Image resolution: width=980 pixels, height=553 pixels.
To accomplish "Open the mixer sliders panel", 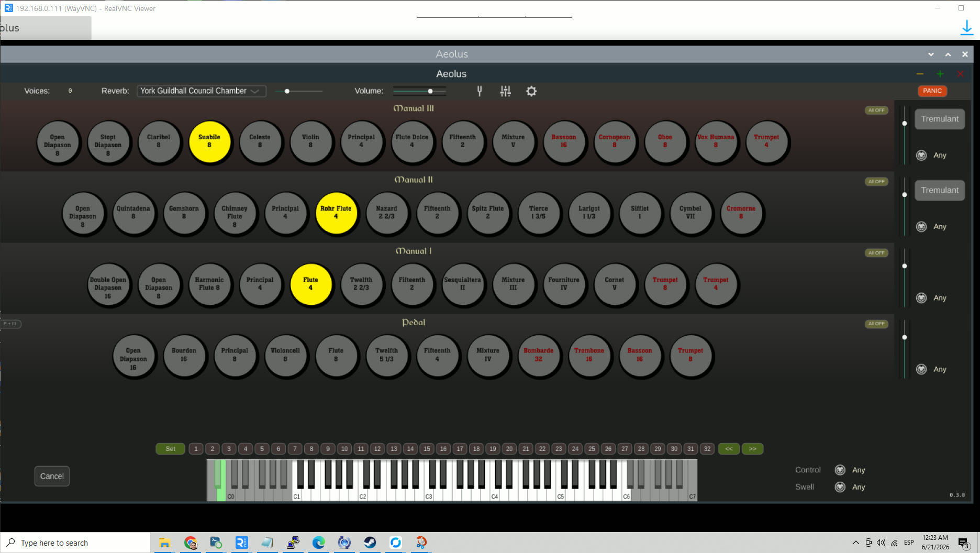I will [505, 91].
